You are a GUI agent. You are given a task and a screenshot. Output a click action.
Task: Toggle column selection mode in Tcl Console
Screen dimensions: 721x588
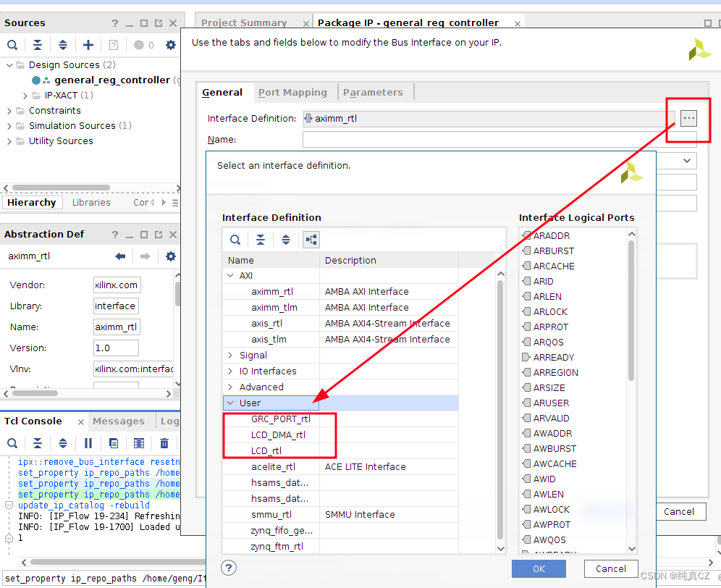pos(139,443)
